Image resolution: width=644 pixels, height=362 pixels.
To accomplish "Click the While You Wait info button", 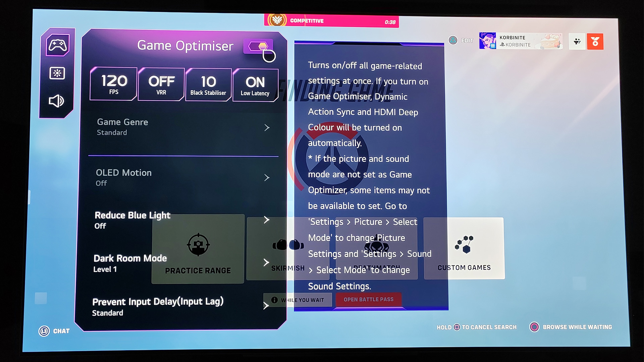I will pyautogui.click(x=275, y=300).
